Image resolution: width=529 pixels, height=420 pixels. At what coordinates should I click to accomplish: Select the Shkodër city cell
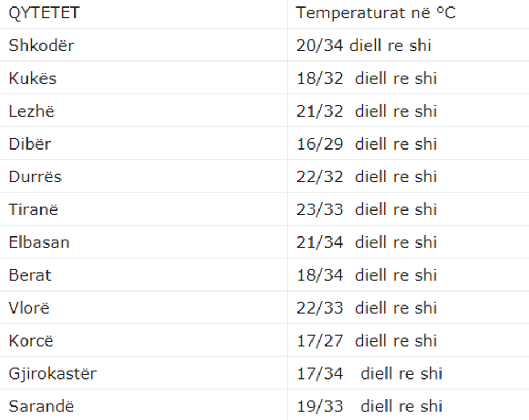point(41,45)
